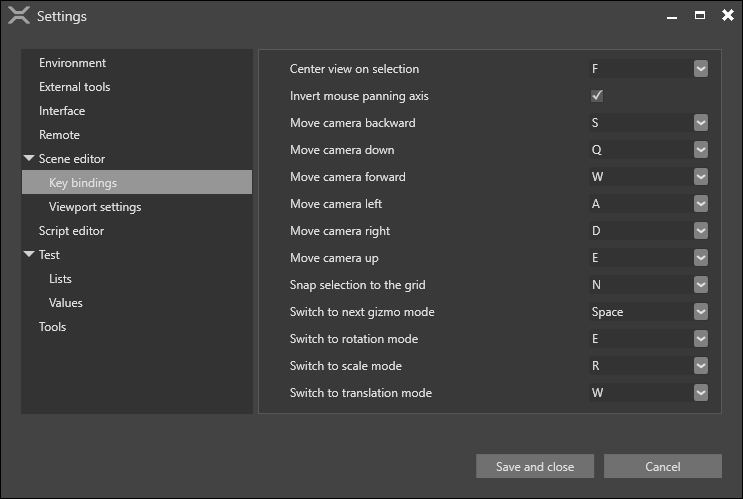Image resolution: width=743 pixels, height=499 pixels.
Task: Go to Viewport settings page
Action: [95, 207]
